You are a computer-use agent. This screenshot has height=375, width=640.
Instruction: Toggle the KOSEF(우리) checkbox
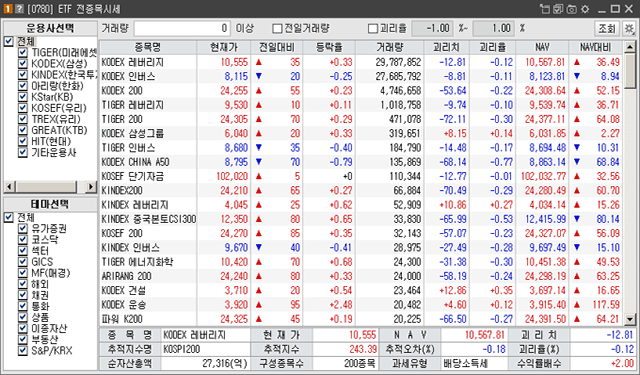tap(23, 108)
